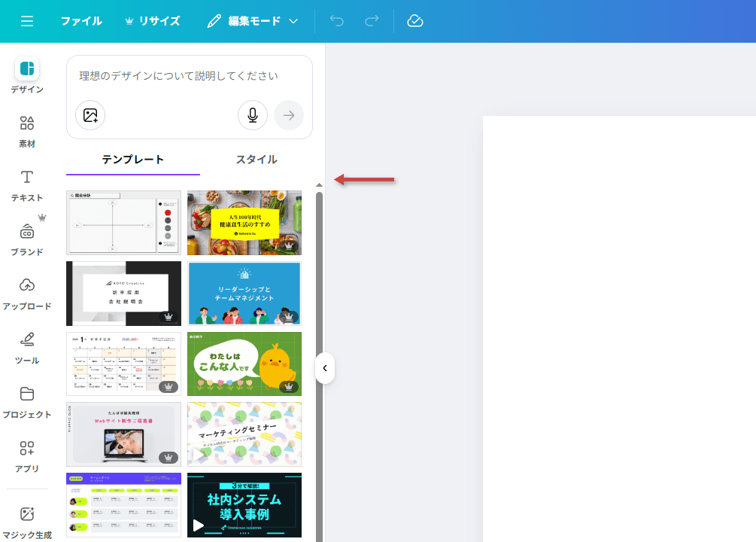Choose the 社内システム導入事例 template thumbnail
The image size is (756, 542).
point(244,505)
